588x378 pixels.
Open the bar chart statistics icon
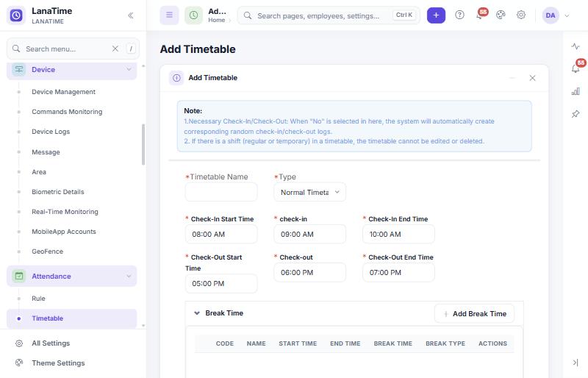point(576,91)
